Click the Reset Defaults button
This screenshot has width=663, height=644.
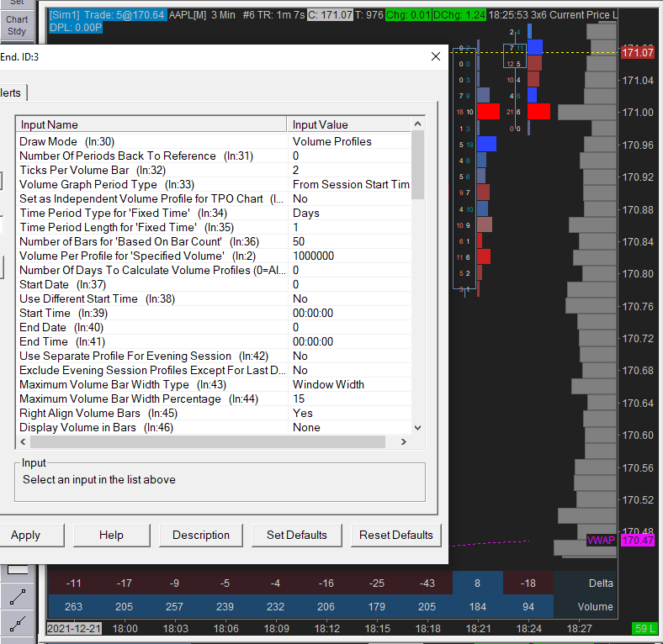pos(395,535)
